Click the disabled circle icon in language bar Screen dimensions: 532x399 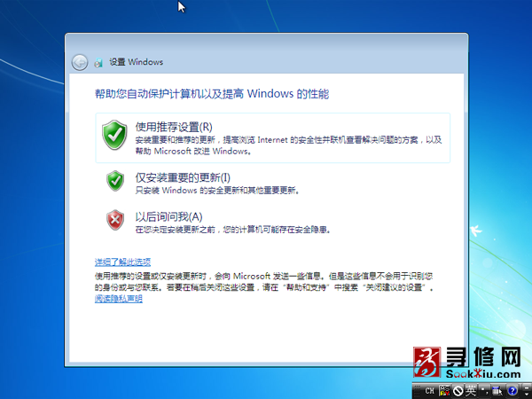(458, 391)
